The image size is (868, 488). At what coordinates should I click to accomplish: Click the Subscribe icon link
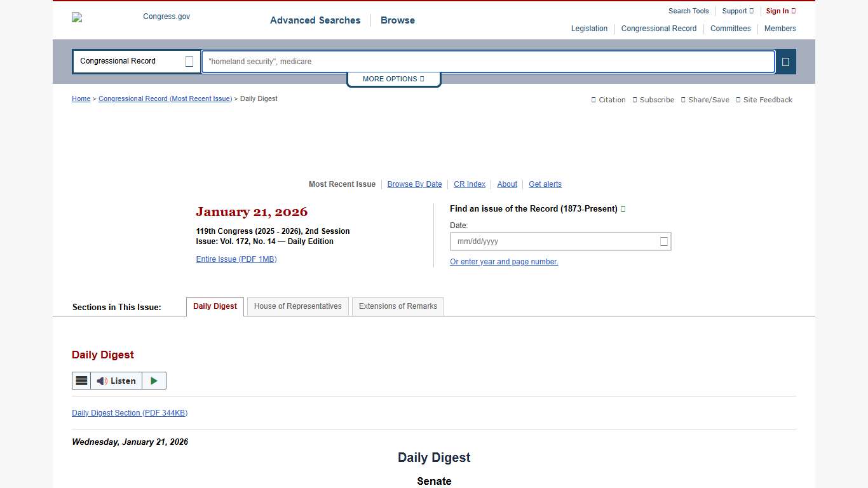pos(653,100)
